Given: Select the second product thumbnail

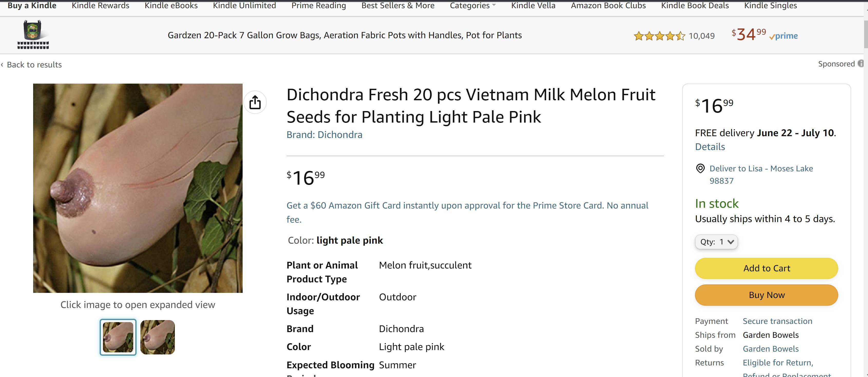Looking at the screenshot, I should tap(157, 337).
